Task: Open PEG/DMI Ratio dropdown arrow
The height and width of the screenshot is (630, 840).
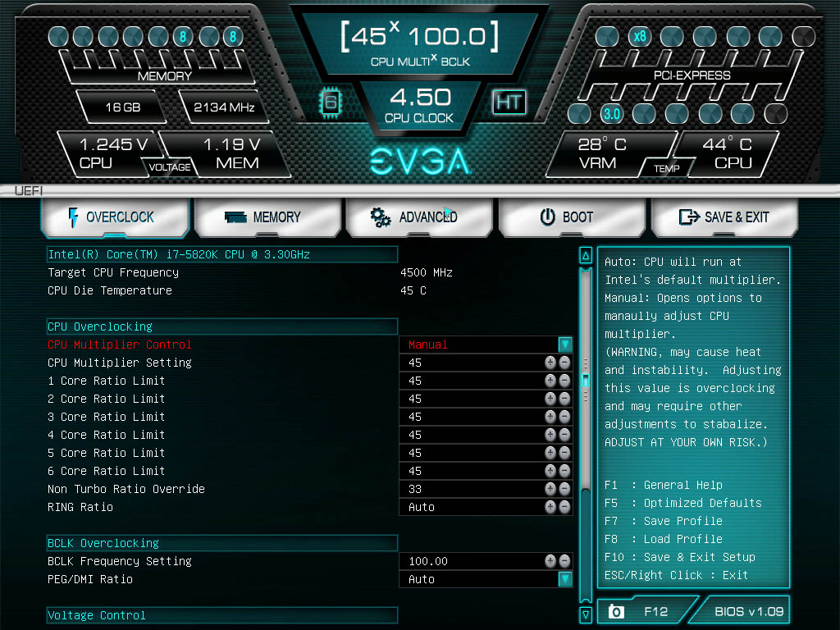Action: [565, 579]
